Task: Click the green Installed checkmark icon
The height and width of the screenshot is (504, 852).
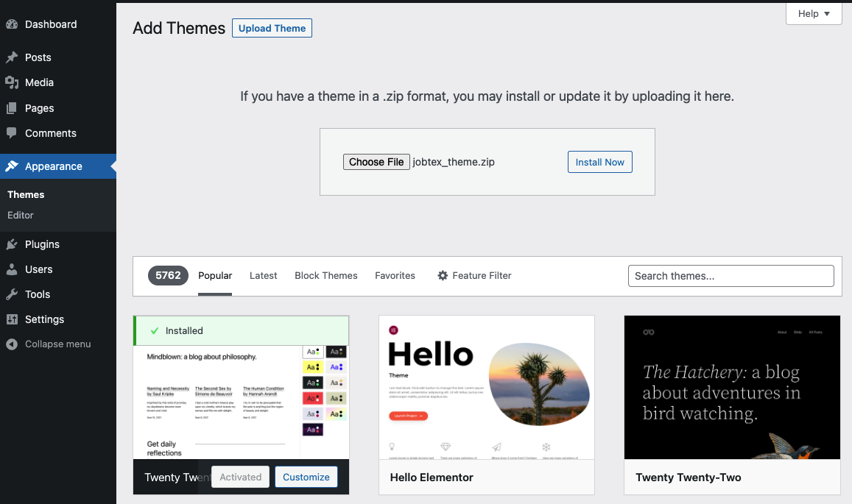Action: (155, 331)
